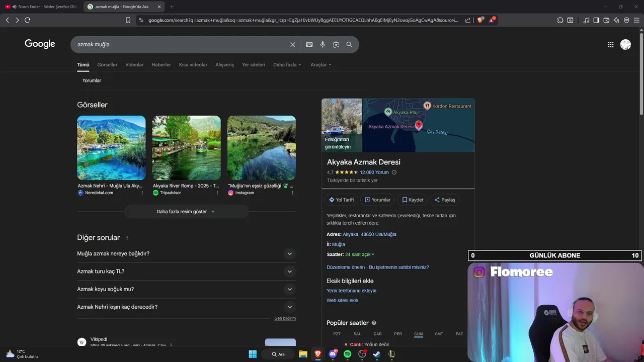
Task: Open the Google account avatar menu
Action: (625, 44)
